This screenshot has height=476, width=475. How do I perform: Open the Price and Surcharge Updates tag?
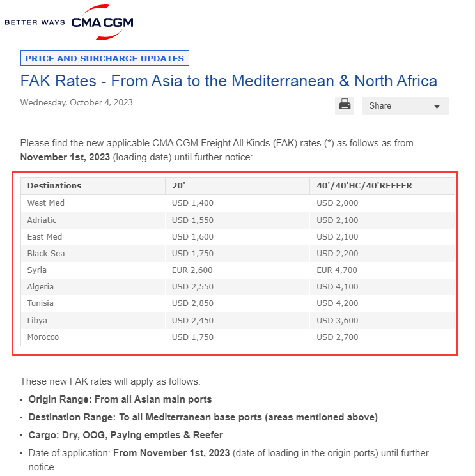(x=105, y=58)
